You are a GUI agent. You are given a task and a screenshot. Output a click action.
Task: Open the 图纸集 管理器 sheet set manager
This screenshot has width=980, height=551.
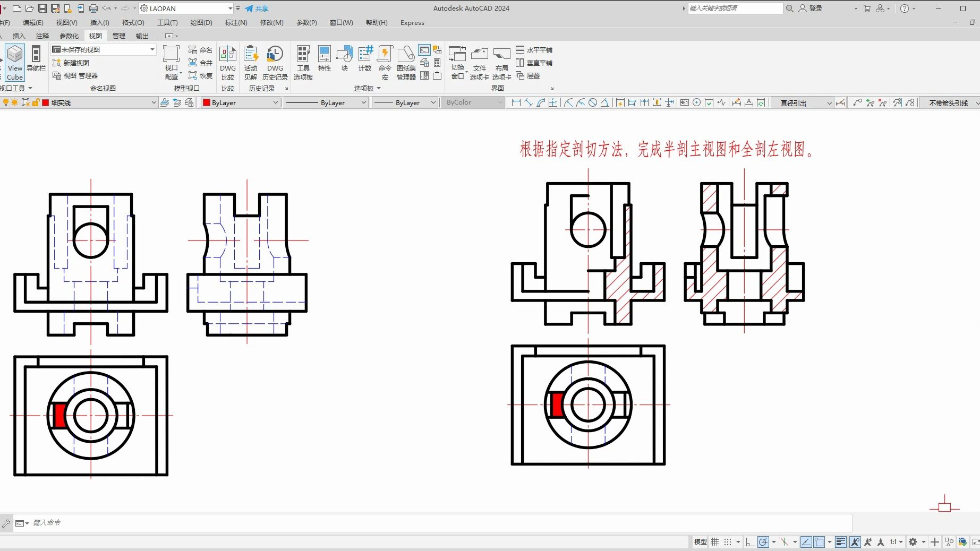point(406,62)
